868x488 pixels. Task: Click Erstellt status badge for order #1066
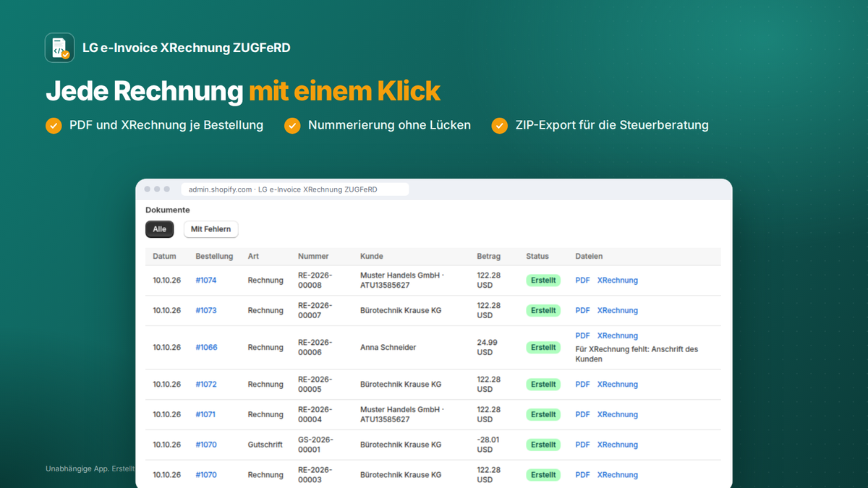pos(543,348)
